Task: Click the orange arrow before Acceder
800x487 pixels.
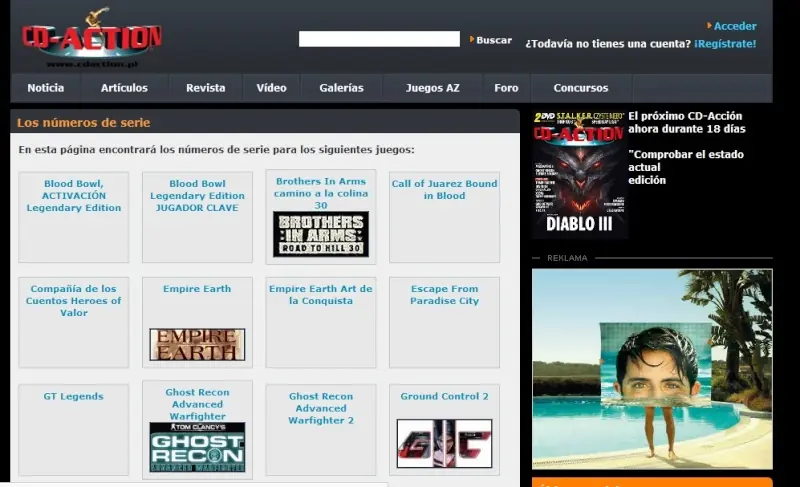Action: (709, 25)
